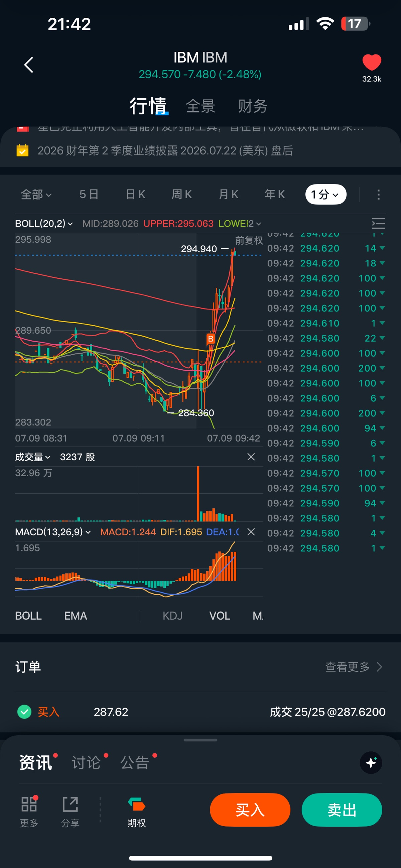Tap the 分享 share icon
This screenshot has height=868, width=401.
click(x=71, y=804)
